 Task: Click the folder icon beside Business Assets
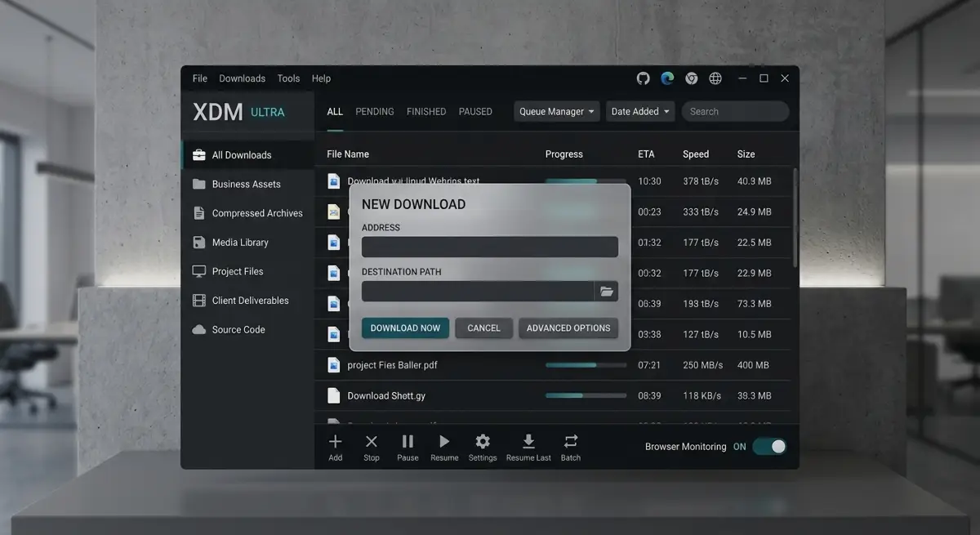pos(198,184)
